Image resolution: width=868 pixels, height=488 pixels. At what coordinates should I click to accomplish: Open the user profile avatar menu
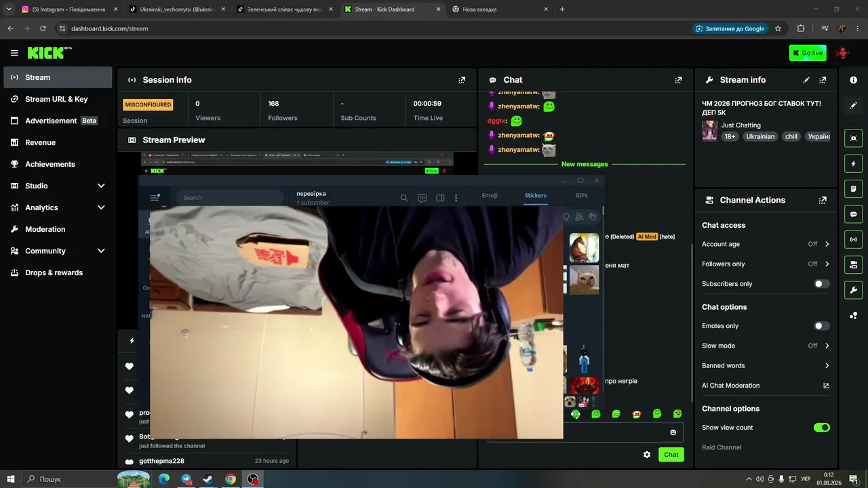(x=843, y=53)
